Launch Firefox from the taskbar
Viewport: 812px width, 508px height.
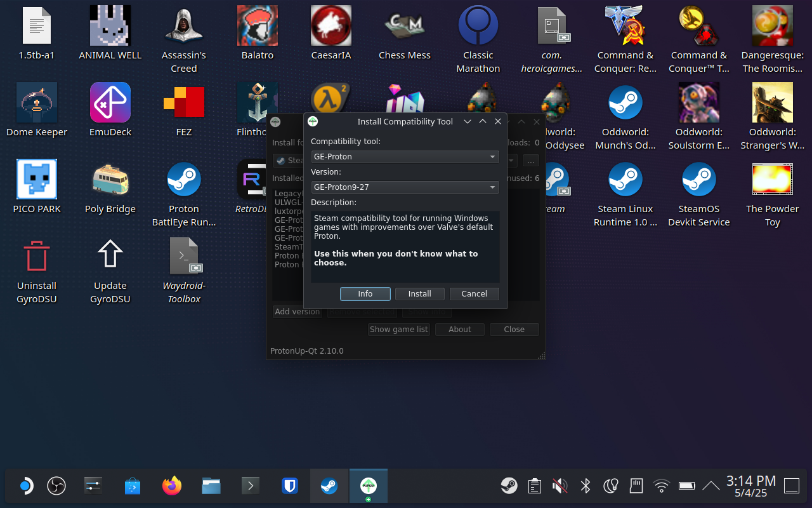coord(171,486)
